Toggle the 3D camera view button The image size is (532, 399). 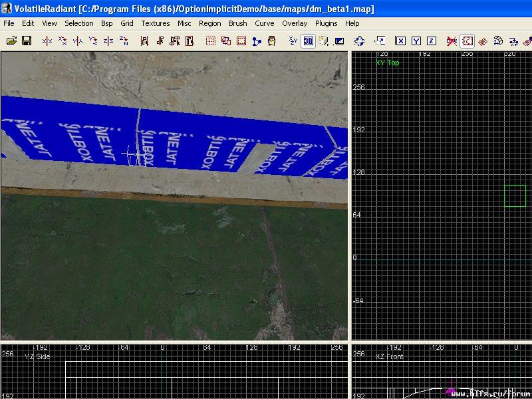(x=308, y=41)
